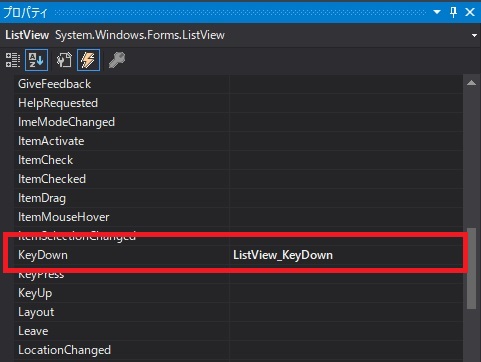481x362 pixels.
Task: Click the empty value field for ItemActivate
Action: (346, 141)
